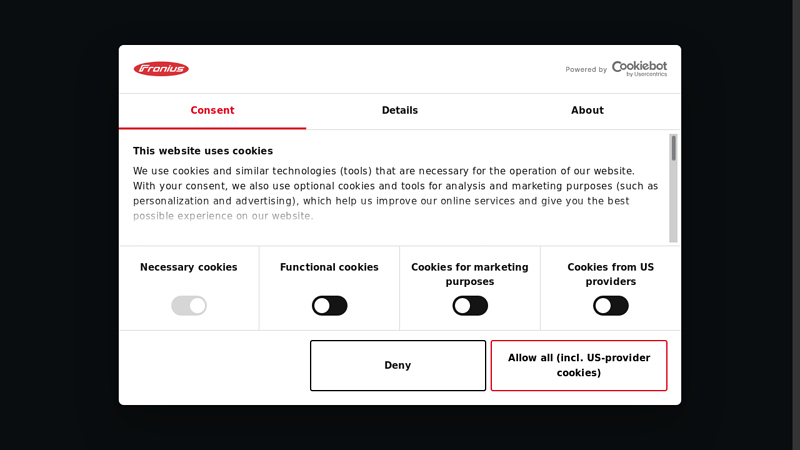Screen dimensions: 800x450
Task: Open the Cookiebot by Usercentrics link
Action: [639, 69]
